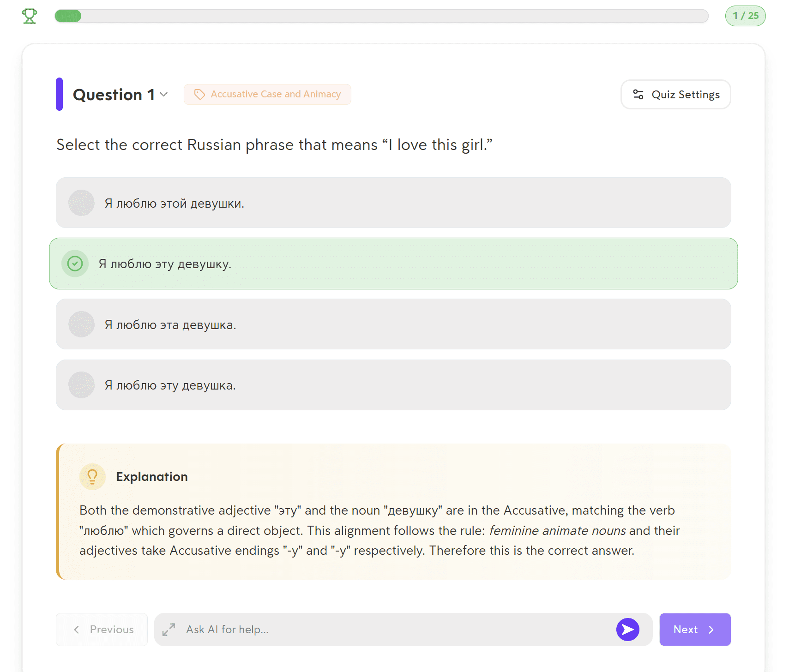
Task: Click inside the "Ask AI for help" field
Action: [x=323, y=629]
